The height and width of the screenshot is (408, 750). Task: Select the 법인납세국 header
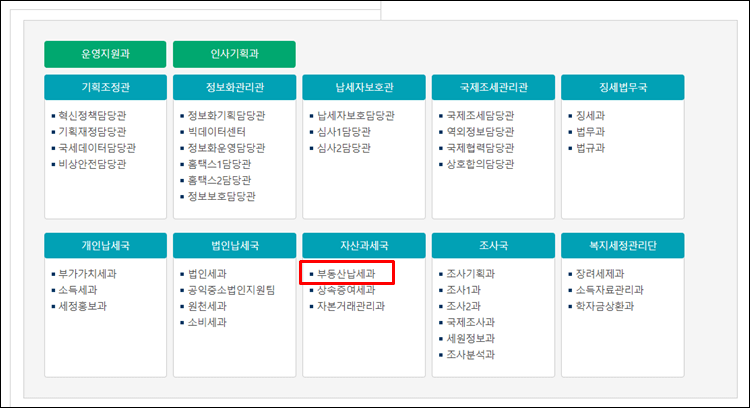[x=234, y=245]
